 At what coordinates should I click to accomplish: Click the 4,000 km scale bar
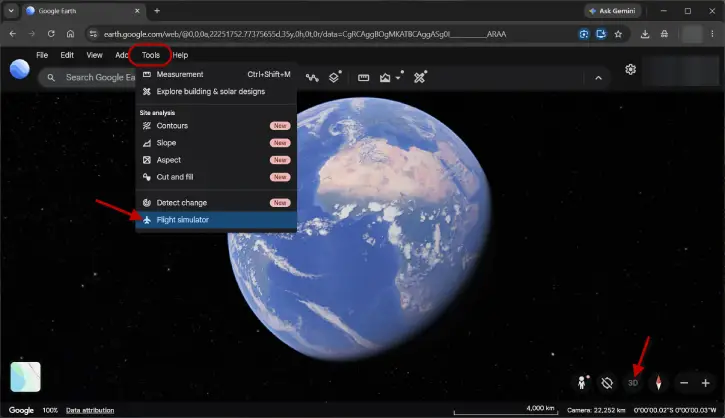[506, 410]
